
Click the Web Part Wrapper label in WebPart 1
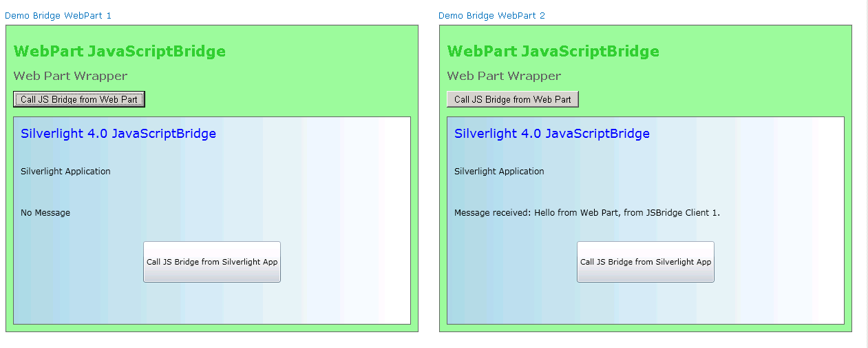(x=71, y=76)
